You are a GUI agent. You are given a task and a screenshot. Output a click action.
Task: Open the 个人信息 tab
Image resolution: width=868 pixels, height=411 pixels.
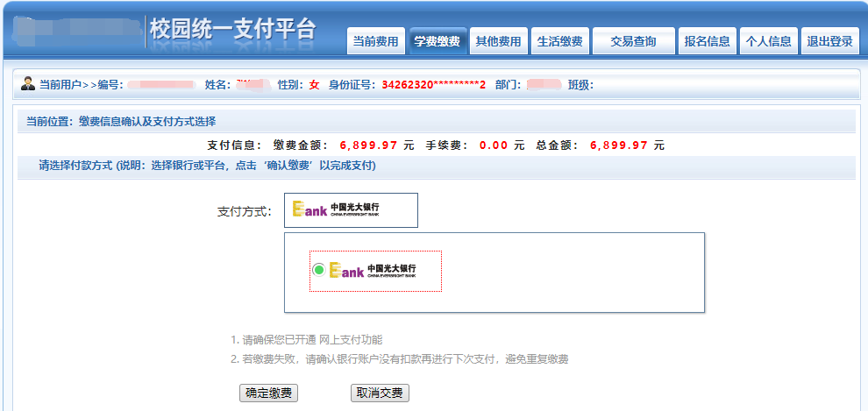[768, 41]
